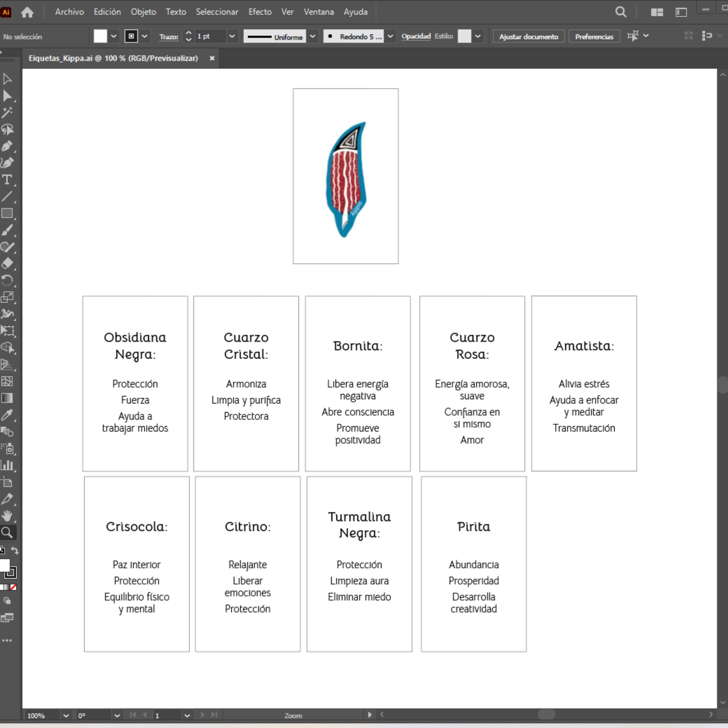Viewport: 728px width, 728px height.
Task: Select the Rectangle tool
Action: [x=8, y=213]
